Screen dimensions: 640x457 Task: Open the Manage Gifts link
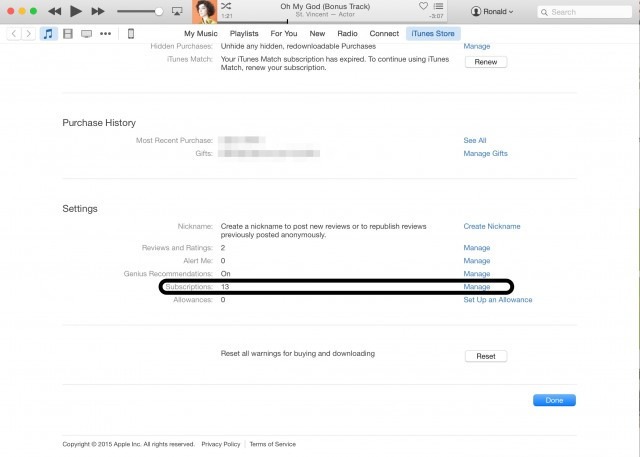pos(485,153)
